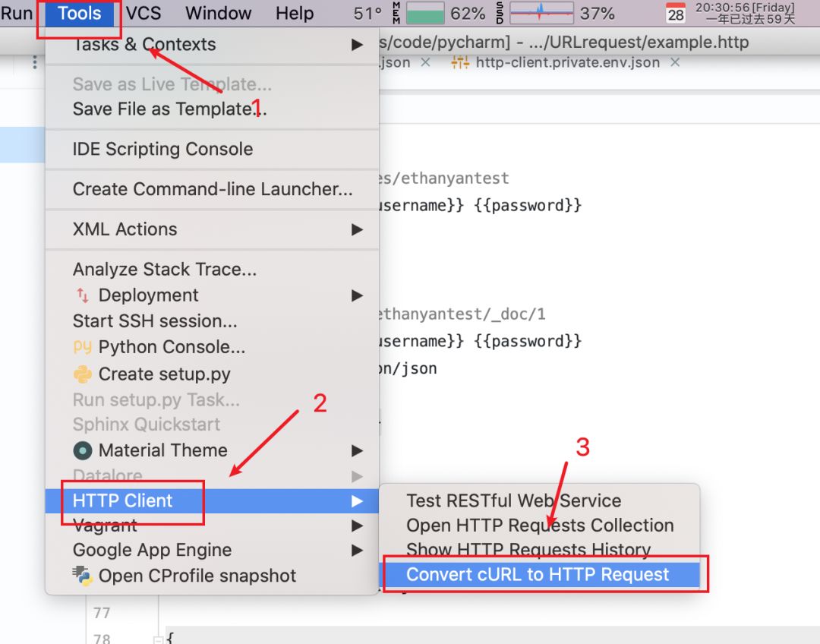The height and width of the screenshot is (644, 820).
Task: Click the HTTP Client submenu arrow
Action: pos(357,500)
